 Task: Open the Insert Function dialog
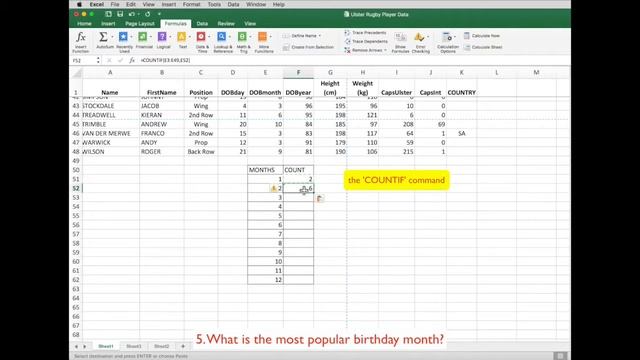pos(80,42)
